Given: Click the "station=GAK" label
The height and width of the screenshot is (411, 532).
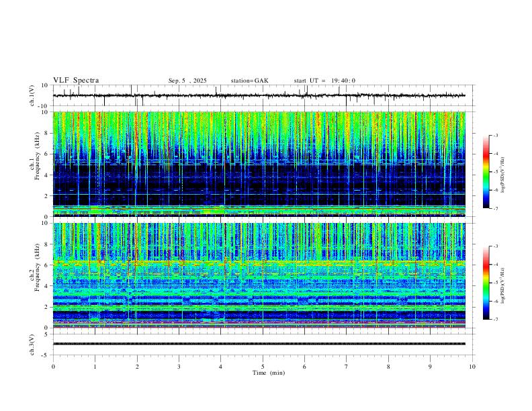Looking at the screenshot, I should pyautogui.click(x=249, y=81).
